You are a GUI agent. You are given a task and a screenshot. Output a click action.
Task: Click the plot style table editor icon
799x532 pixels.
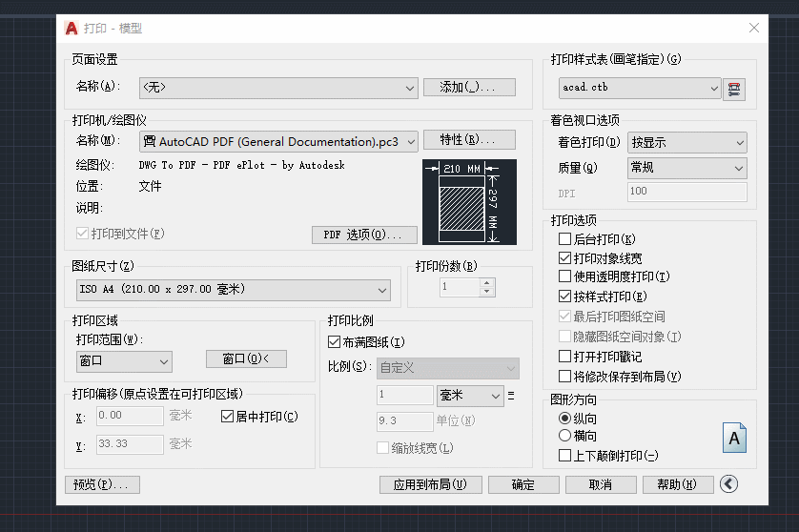tap(734, 89)
